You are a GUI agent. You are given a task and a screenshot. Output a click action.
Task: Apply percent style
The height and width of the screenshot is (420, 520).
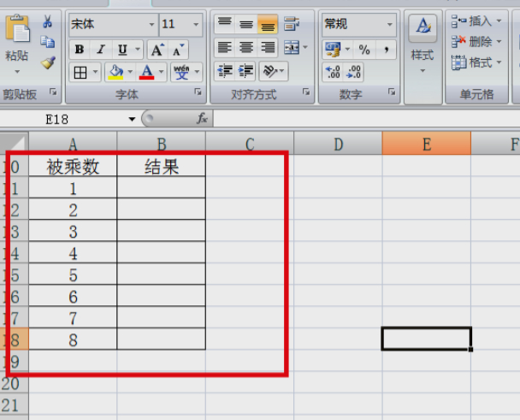(364, 50)
